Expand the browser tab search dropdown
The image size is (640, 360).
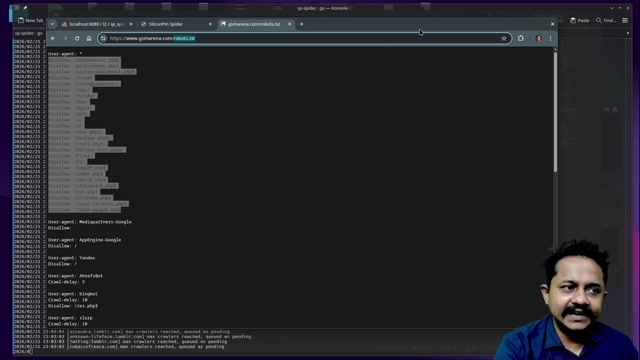coord(52,24)
